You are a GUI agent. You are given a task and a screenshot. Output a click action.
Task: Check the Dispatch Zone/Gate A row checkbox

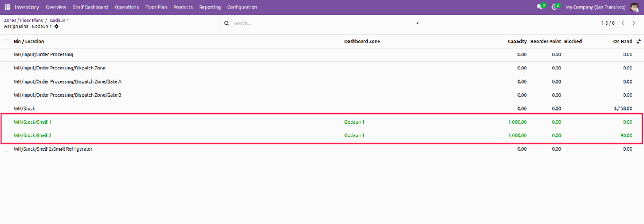6,82
